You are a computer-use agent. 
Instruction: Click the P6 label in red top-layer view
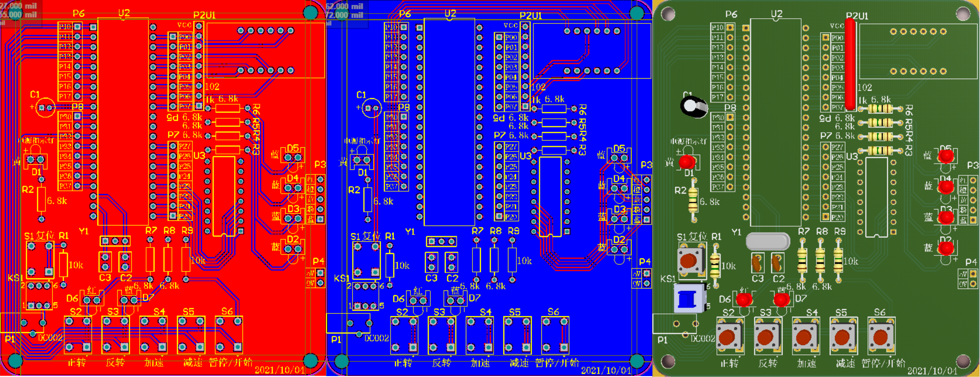(x=79, y=14)
